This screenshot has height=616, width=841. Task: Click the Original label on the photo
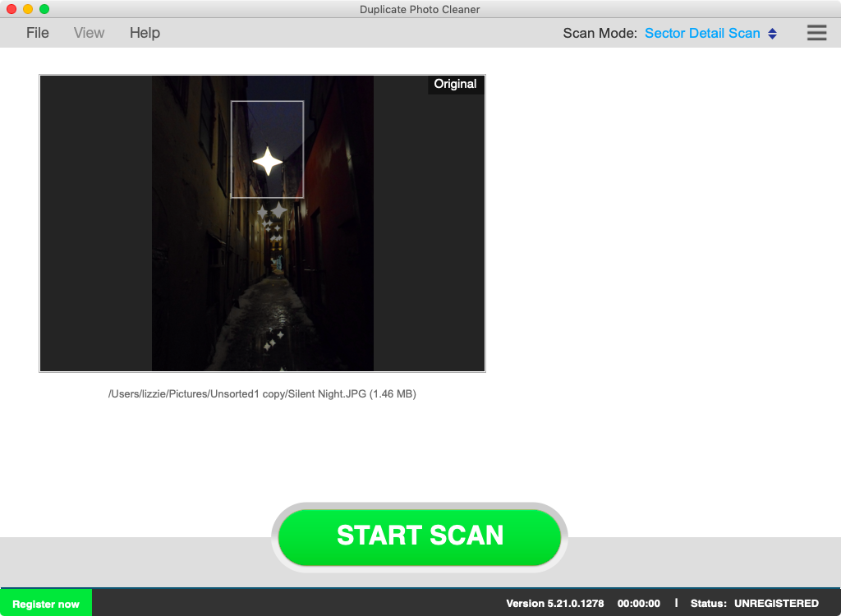455,84
